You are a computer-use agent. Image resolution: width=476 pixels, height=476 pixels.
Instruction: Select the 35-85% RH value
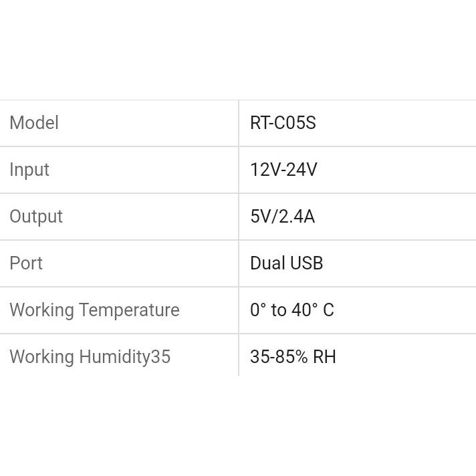click(293, 357)
